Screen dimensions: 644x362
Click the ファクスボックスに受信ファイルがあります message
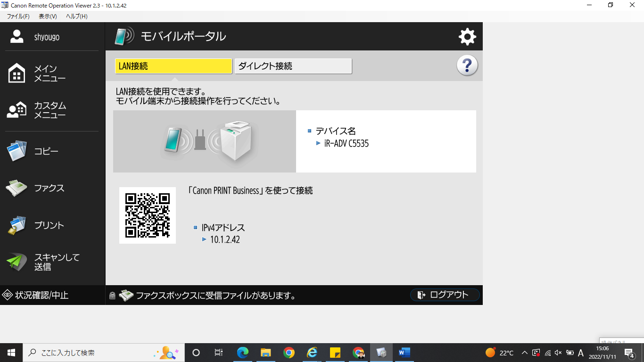coord(216,296)
